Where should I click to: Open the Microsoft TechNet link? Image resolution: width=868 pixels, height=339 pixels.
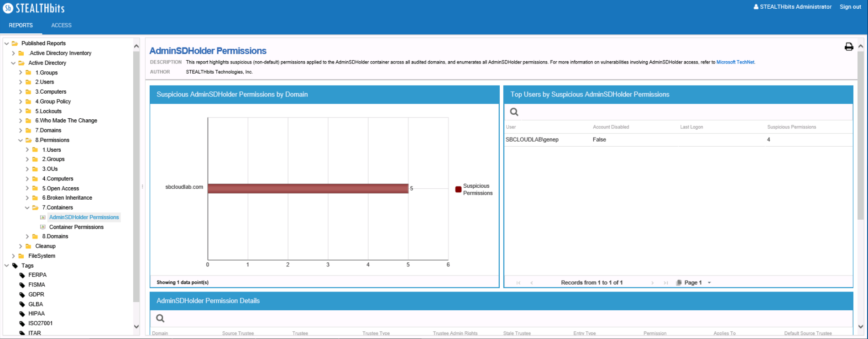(x=735, y=62)
